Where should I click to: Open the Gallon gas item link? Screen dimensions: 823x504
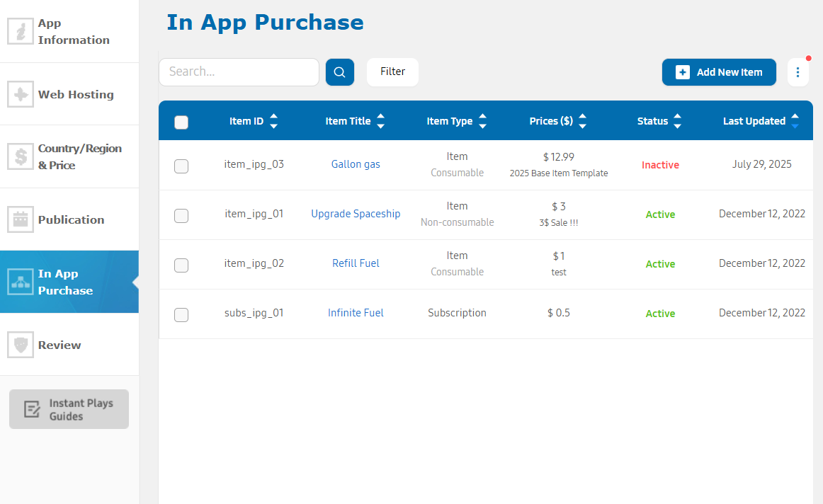356,164
